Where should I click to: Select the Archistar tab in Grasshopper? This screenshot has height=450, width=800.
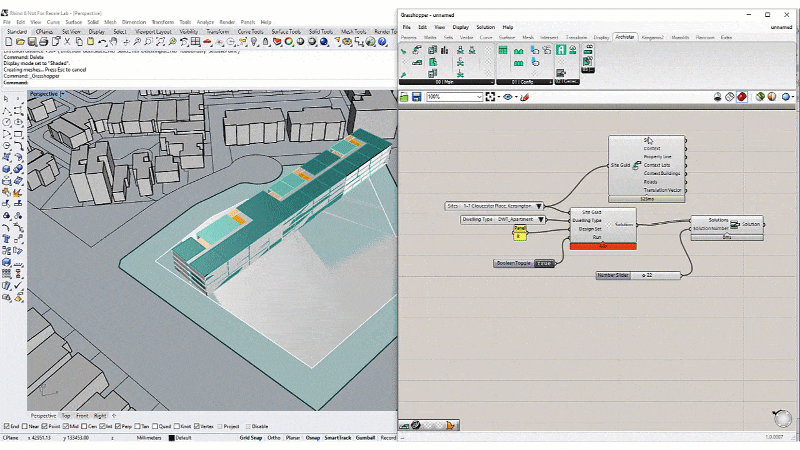624,37
